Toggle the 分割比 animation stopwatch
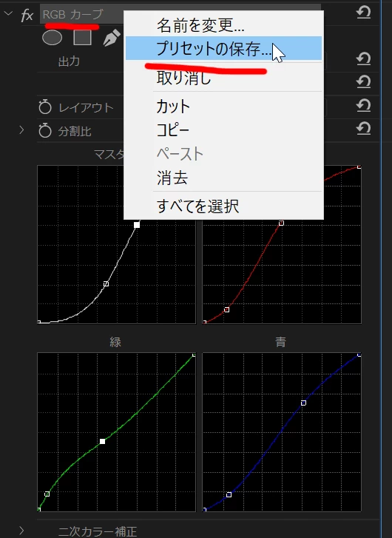The width and height of the screenshot is (392, 538). [45, 130]
